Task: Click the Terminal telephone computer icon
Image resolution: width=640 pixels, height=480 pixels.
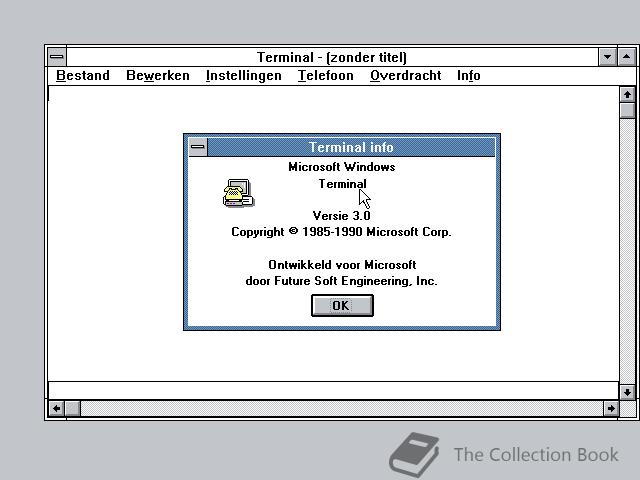Action: pos(238,193)
